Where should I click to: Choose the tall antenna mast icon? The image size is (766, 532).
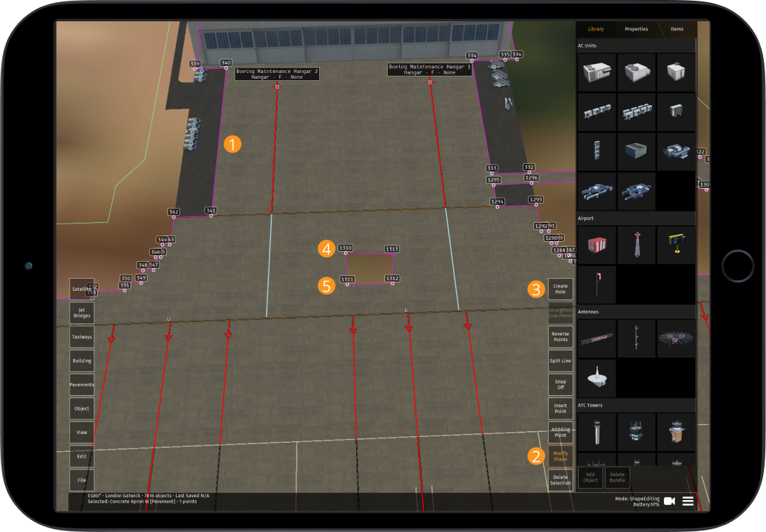pos(636,338)
